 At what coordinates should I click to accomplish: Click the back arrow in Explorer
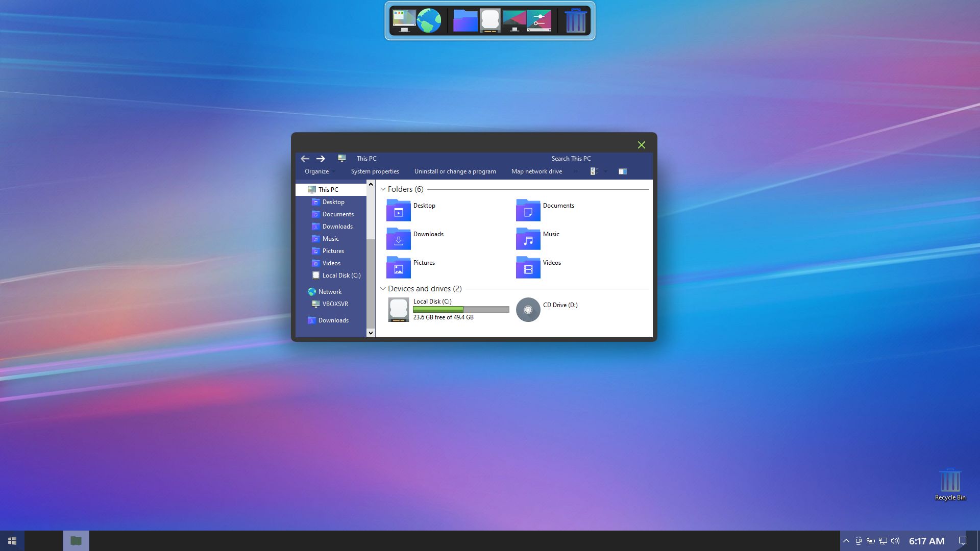coord(305,159)
